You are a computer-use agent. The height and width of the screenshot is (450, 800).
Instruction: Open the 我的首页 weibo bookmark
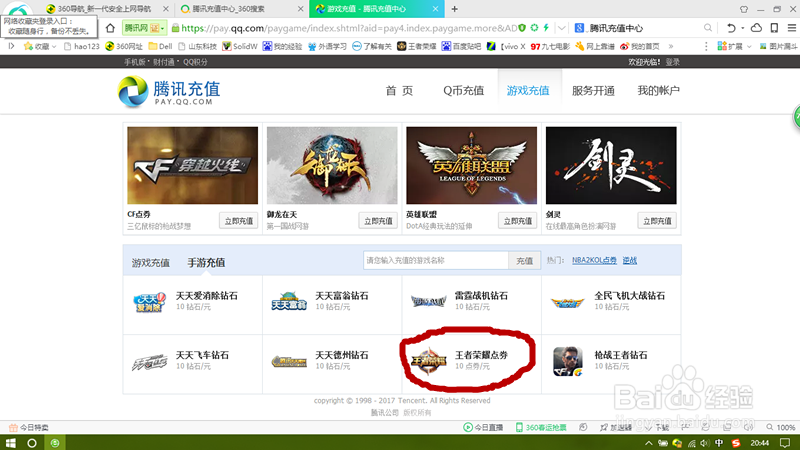[x=640, y=46]
